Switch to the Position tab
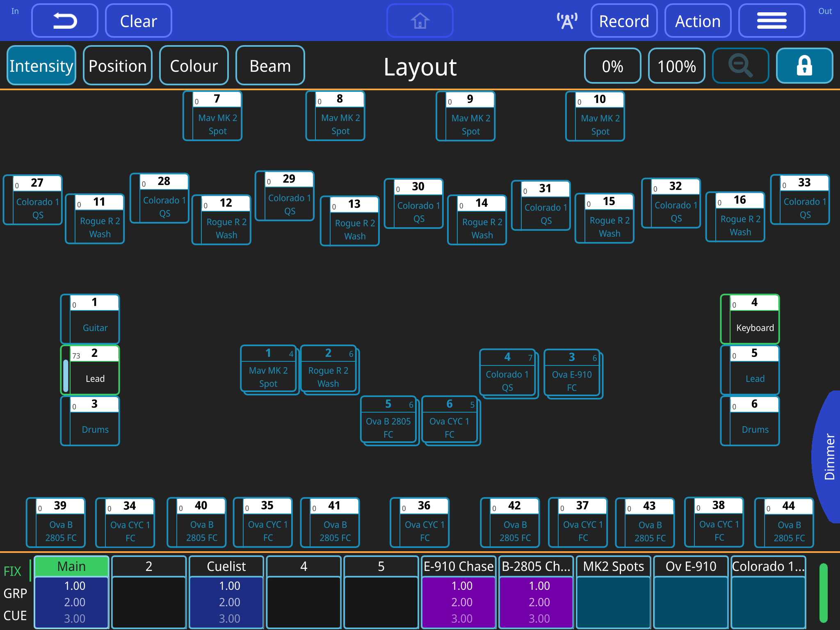 (118, 65)
